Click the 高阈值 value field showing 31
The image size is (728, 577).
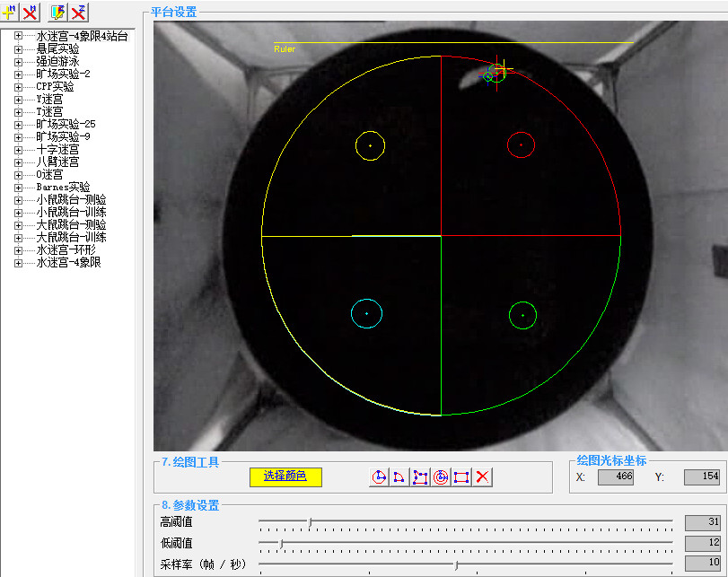(703, 522)
